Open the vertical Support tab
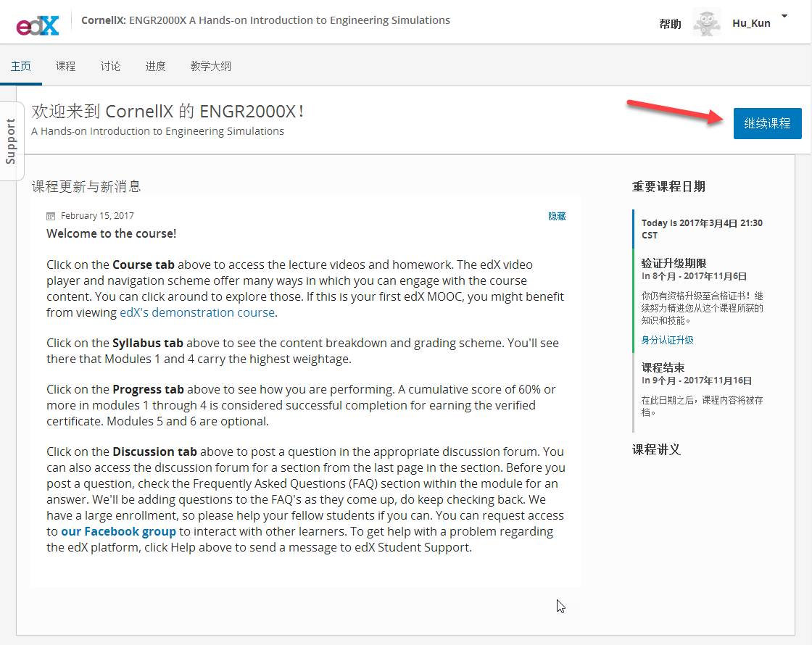The width and height of the screenshot is (812, 645). (12, 141)
